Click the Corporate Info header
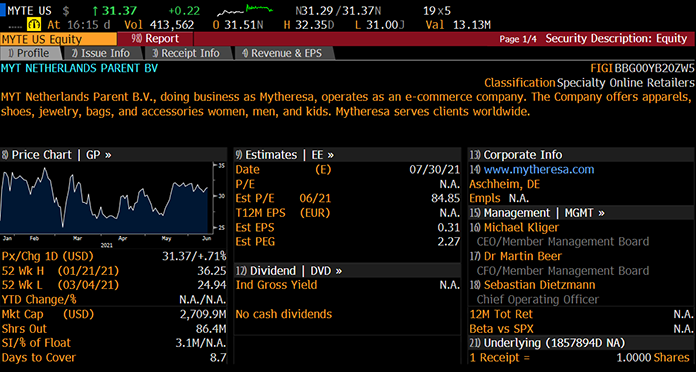Image resolution: width=696 pixels, height=372 pixels. [x=581, y=155]
